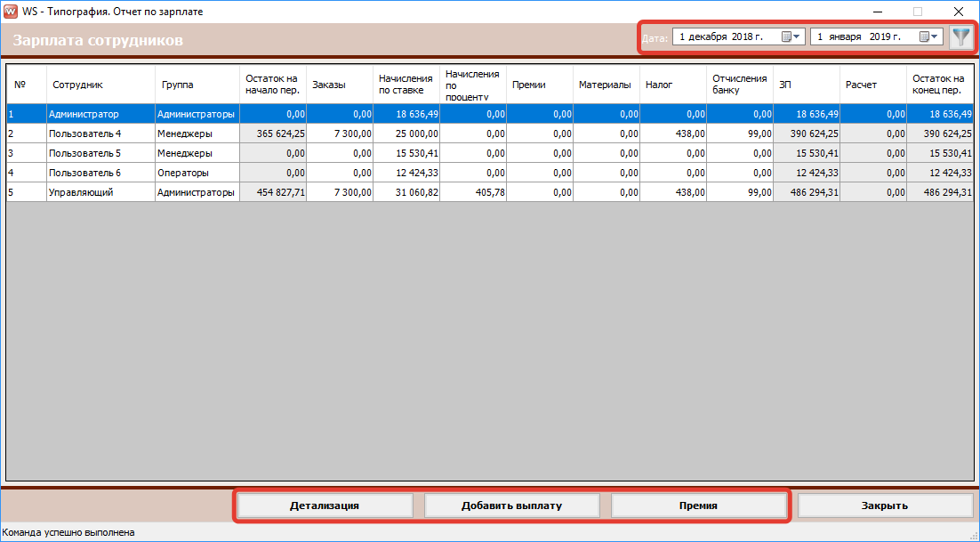This screenshot has height=542, width=980.
Task: Sort by the Сотрудник column header
Action: point(100,85)
